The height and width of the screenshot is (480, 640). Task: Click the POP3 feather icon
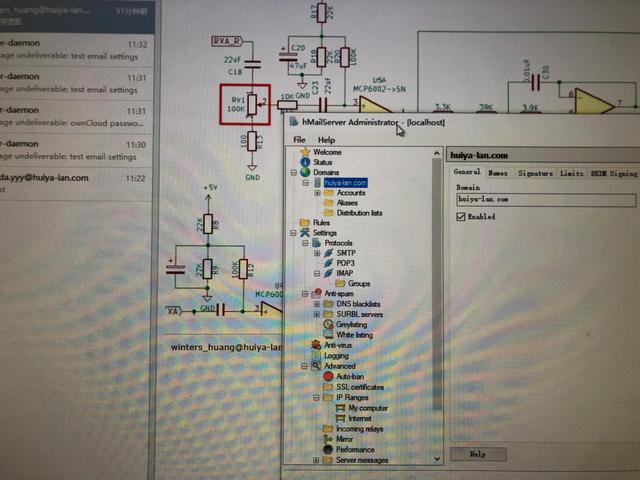[x=329, y=263]
